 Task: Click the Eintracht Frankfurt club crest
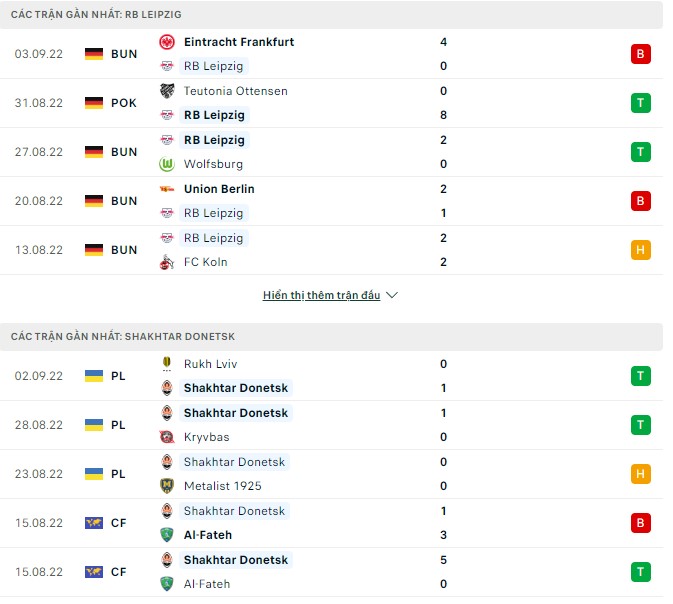pyautogui.click(x=167, y=42)
